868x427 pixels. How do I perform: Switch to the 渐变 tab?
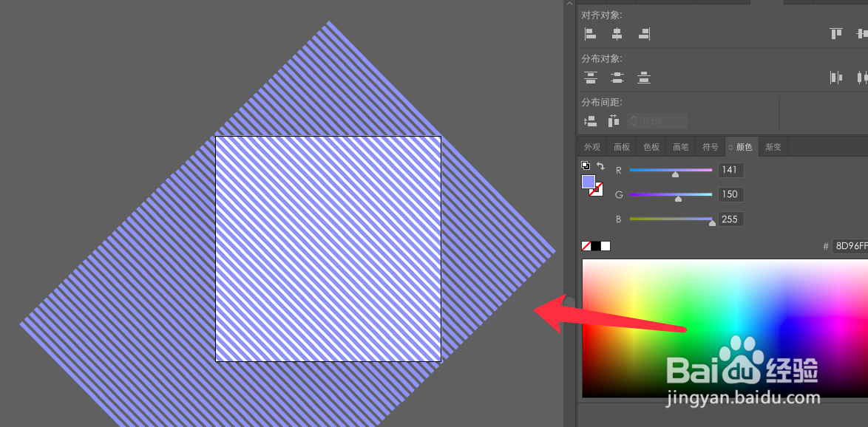[x=773, y=147]
